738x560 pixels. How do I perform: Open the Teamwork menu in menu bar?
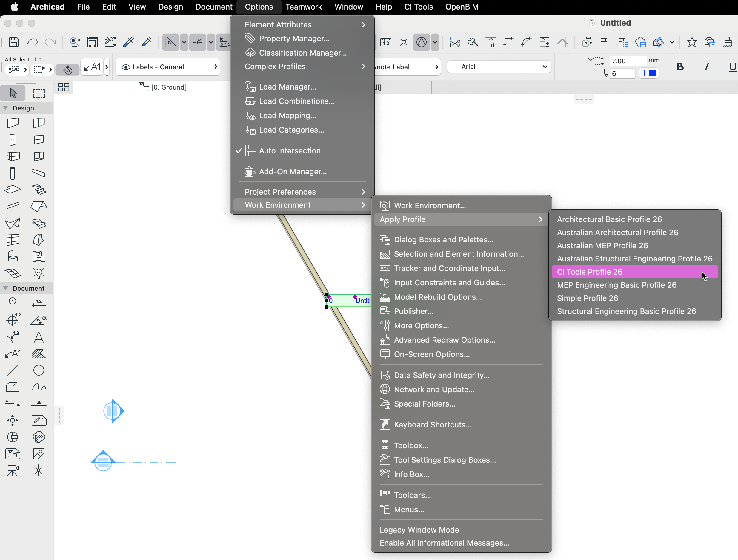pos(304,7)
